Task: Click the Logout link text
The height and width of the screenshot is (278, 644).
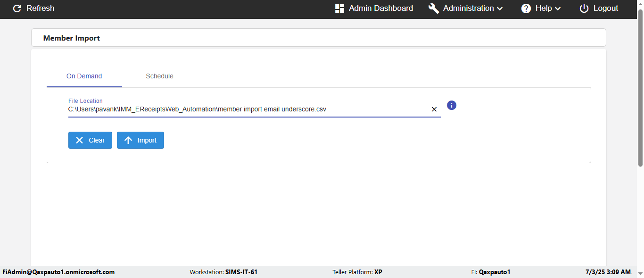Action: click(x=606, y=8)
